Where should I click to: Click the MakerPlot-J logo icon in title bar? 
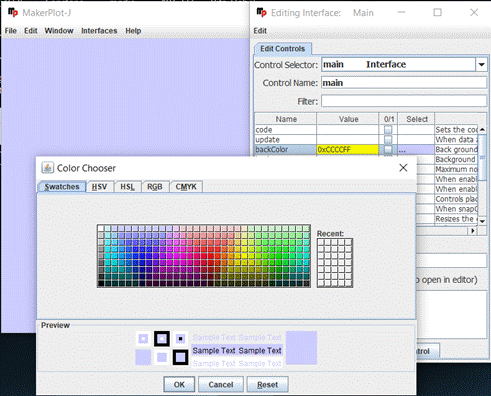pos(13,13)
